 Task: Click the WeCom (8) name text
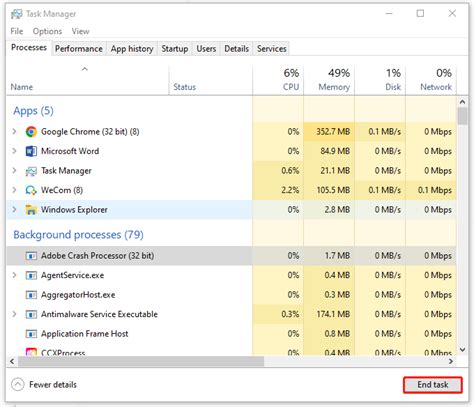pos(62,190)
